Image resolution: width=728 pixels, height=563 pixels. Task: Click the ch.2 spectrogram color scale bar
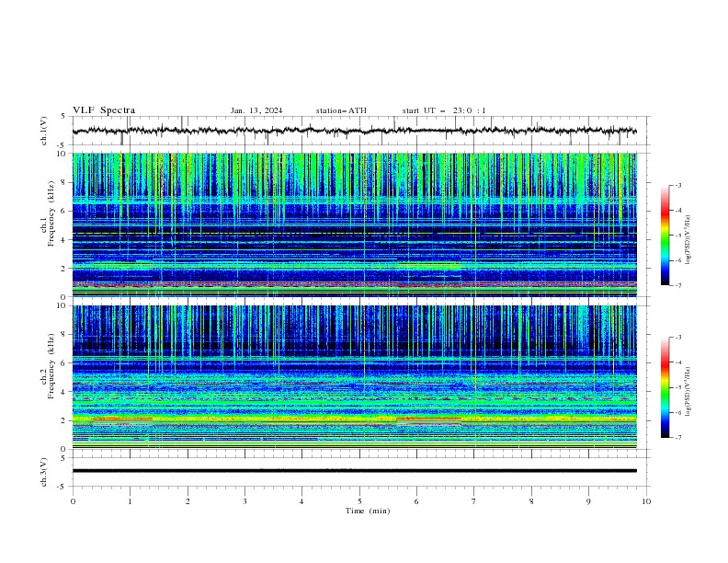665,387
